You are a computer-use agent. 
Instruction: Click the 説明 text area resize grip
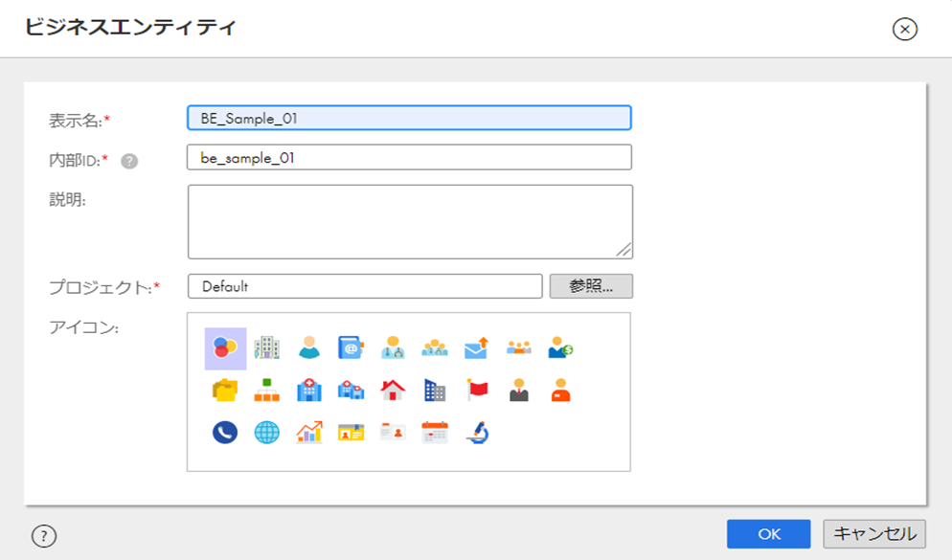pos(624,250)
